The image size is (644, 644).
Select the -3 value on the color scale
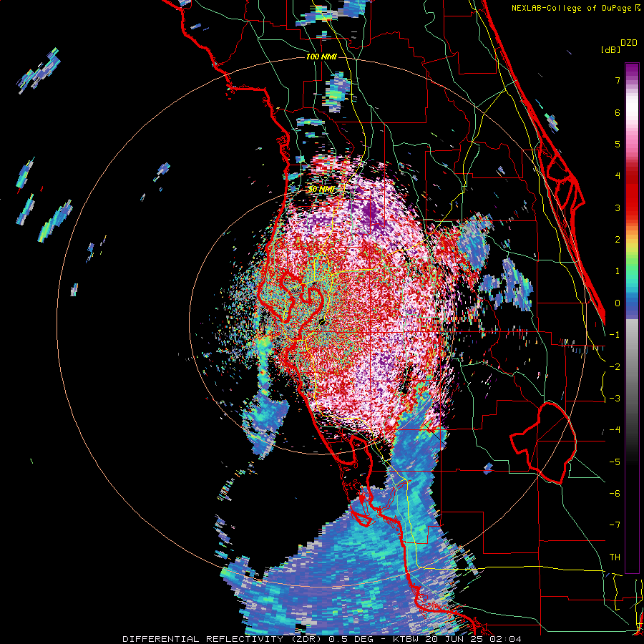point(615,399)
